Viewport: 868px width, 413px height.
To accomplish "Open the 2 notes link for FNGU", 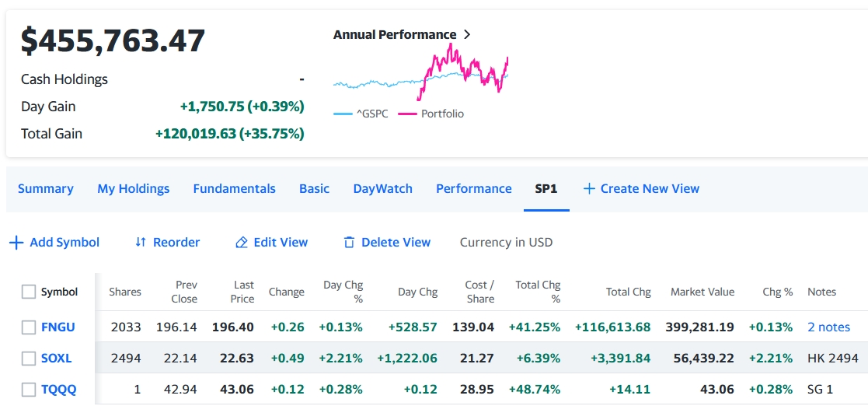I will [828, 327].
